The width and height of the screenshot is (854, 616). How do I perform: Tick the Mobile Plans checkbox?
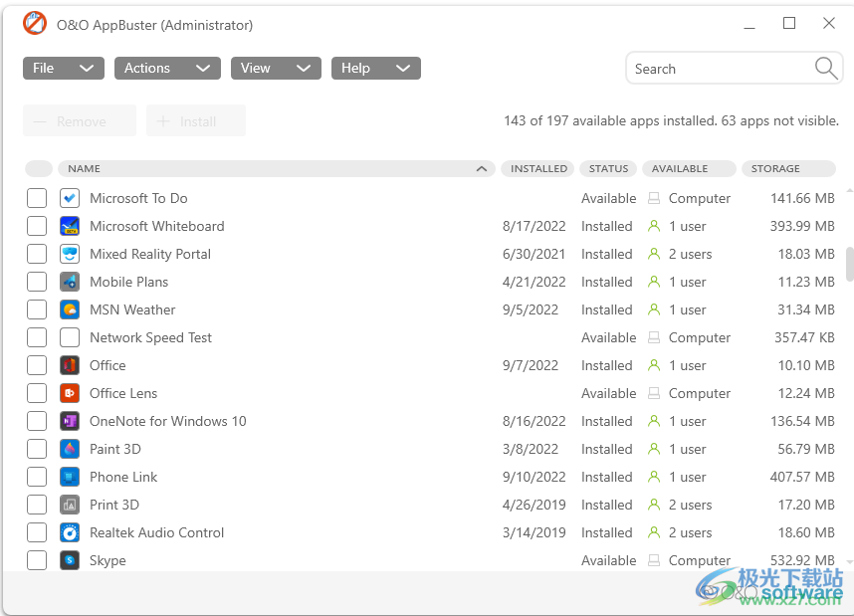37,282
